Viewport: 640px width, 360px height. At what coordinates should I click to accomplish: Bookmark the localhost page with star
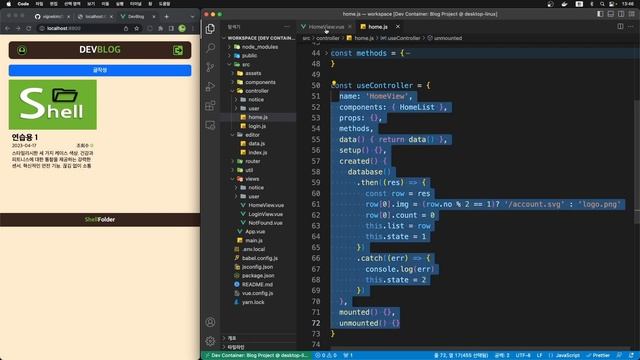pos(137,28)
